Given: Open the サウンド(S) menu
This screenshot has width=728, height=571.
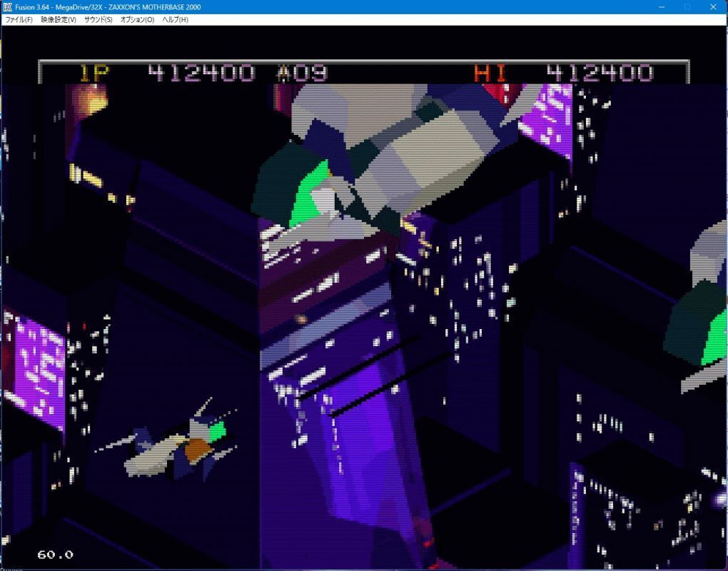Looking at the screenshot, I should click(98, 19).
